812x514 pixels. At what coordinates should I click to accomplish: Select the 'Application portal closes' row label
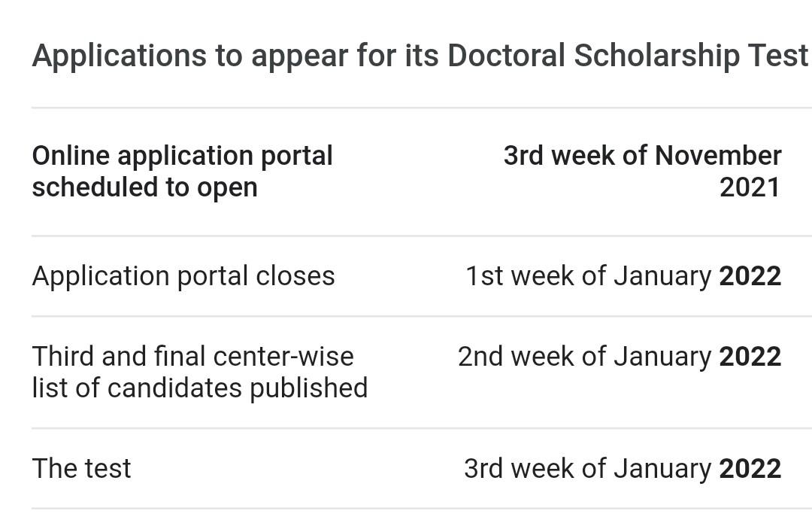pos(183,276)
